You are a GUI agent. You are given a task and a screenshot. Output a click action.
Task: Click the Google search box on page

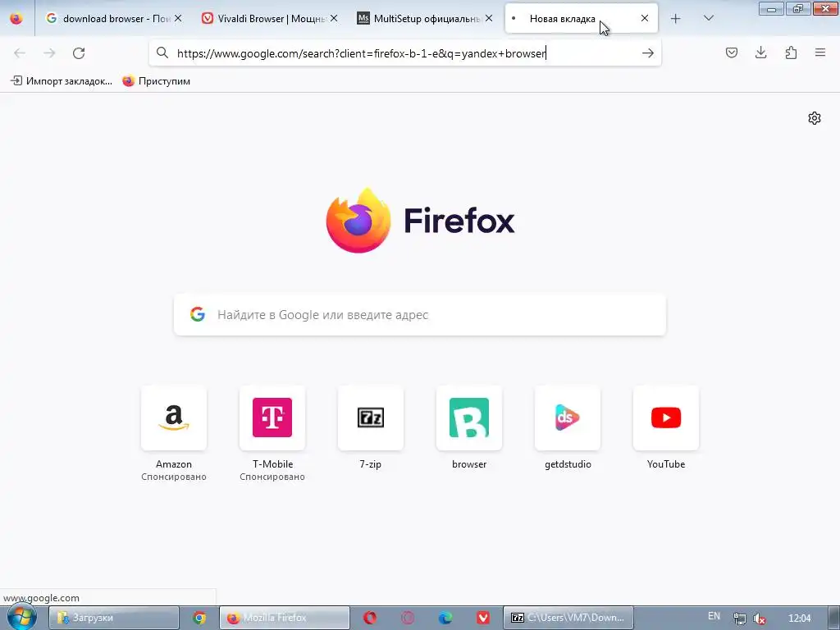(x=420, y=314)
